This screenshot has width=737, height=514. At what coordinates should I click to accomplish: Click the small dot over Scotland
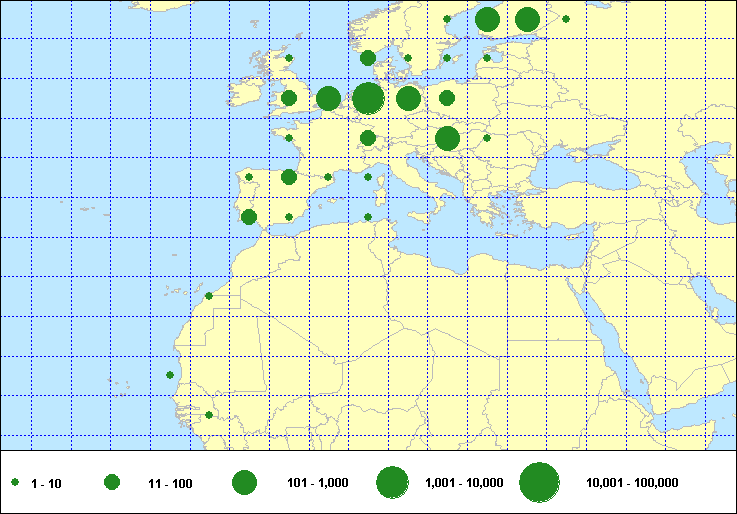pyautogui.click(x=289, y=58)
